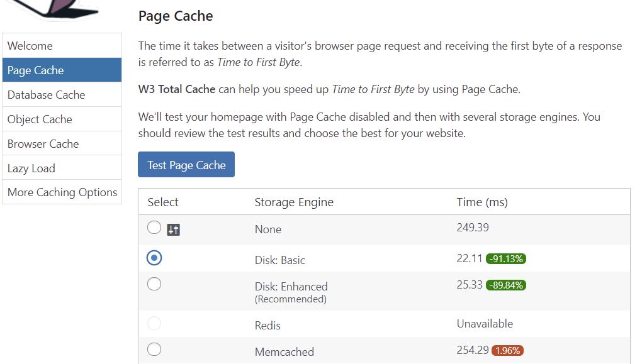642x364 pixels.
Task: Click the up-down arrows icon beside None
Action: point(174,229)
